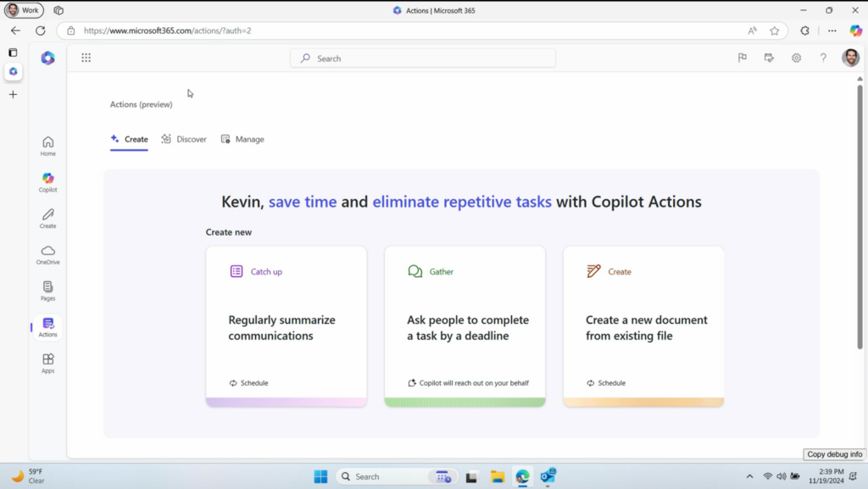Open browser Extensions icon

805,31
